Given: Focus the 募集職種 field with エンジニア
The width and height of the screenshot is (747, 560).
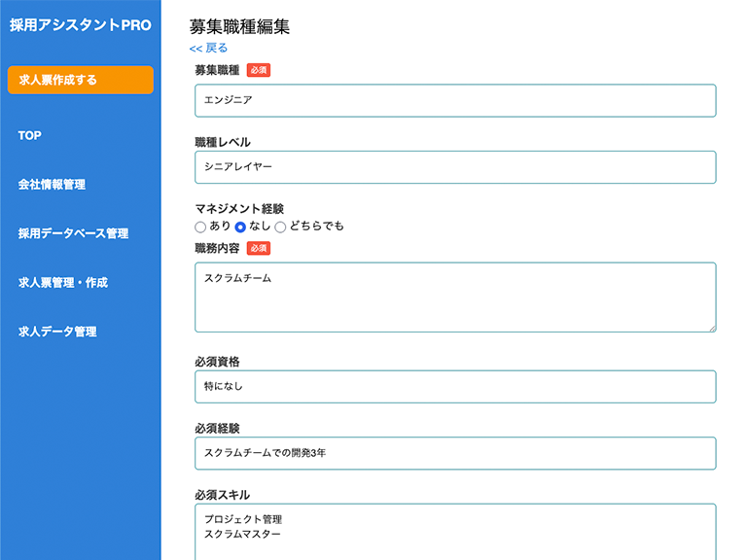Looking at the screenshot, I should (x=455, y=100).
